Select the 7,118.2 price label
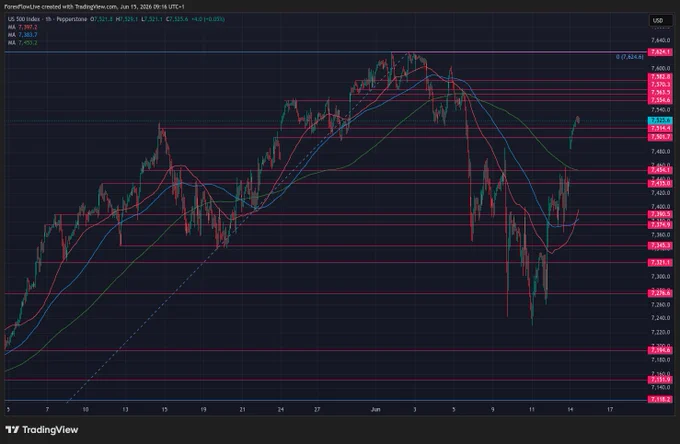 point(660,399)
